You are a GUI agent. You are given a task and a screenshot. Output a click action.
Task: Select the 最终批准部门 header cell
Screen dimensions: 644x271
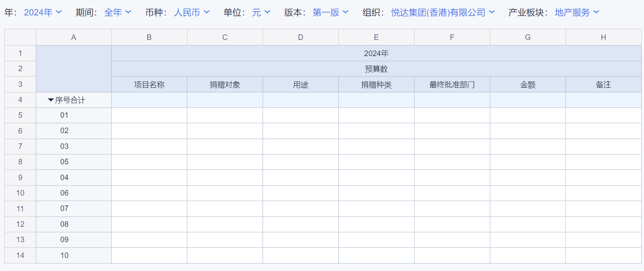pyautogui.click(x=452, y=85)
